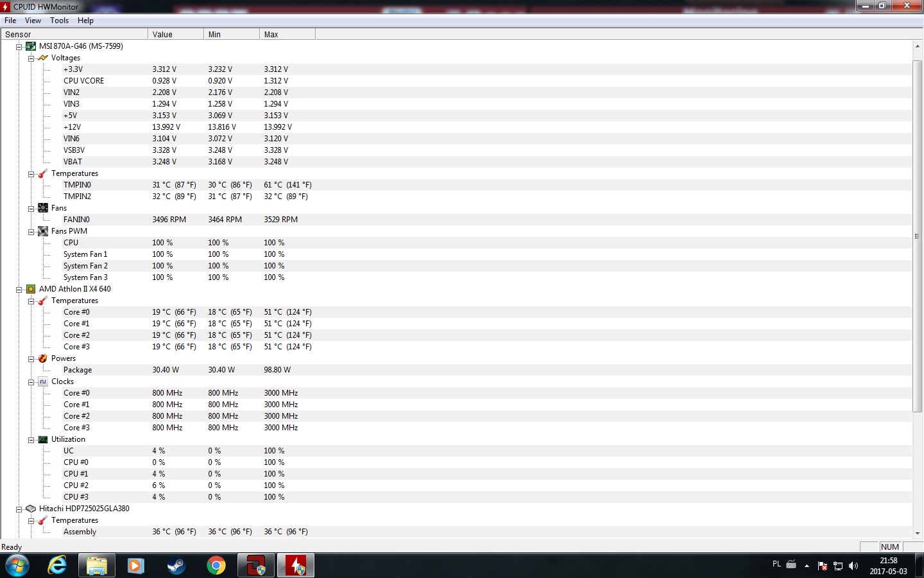Open the Action Center flag tray icon

tap(823, 566)
